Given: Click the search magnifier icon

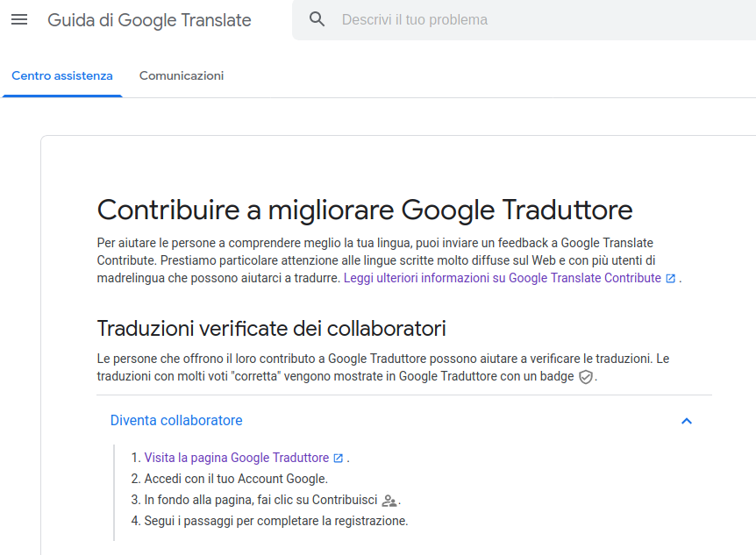Looking at the screenshot, I should tap(317, 19).
